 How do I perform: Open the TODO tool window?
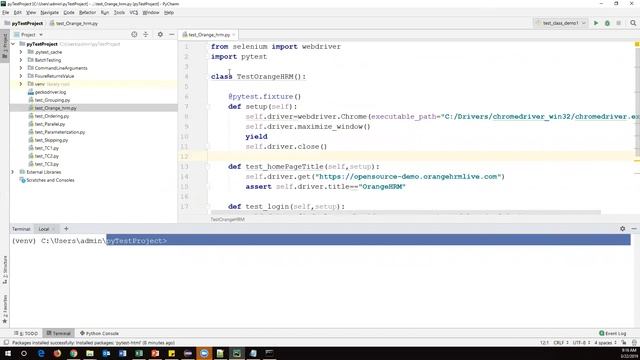tap(26, 333)
